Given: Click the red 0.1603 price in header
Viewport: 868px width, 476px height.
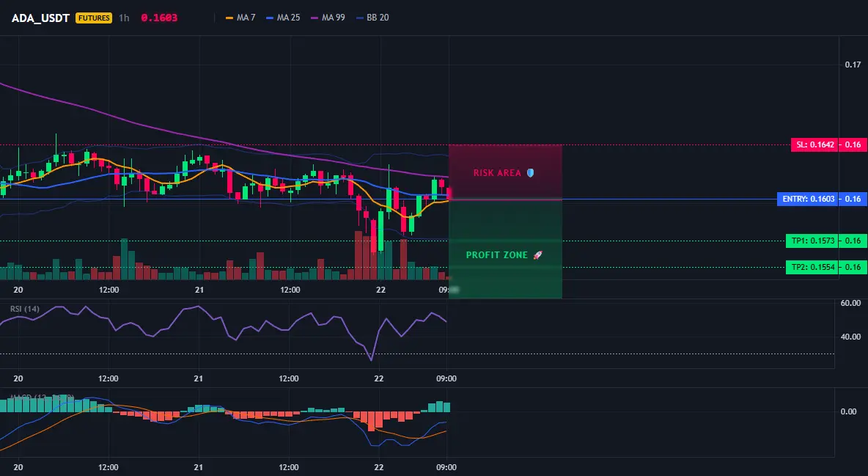Looking at the screenshot, I should [159, 18].
